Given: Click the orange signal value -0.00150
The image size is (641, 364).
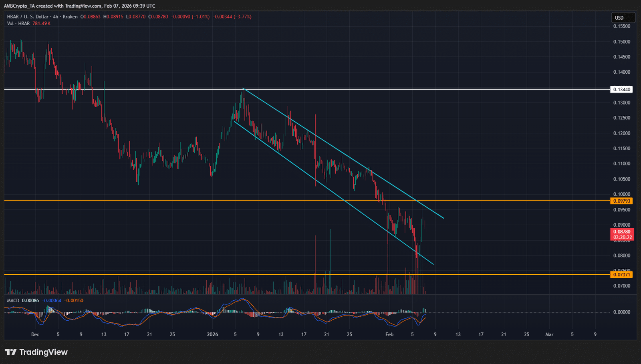Looking at the screenshot, I should click(x=74, y=300).
